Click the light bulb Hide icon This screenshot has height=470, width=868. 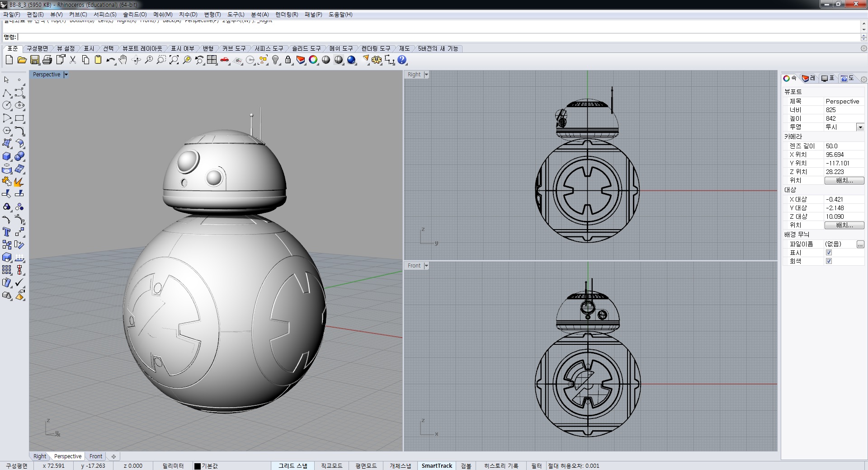pos(275,60)
